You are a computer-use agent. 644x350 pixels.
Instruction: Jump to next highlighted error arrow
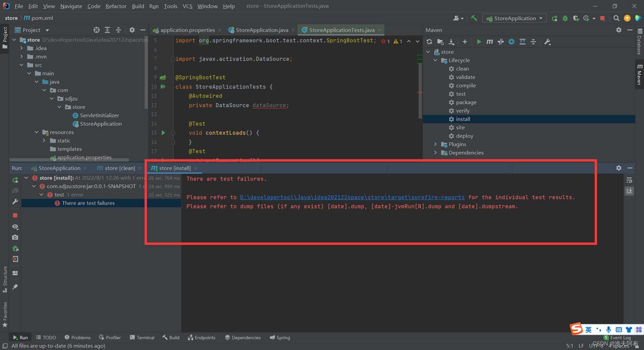pyautogui.click(x=418, y=41)
